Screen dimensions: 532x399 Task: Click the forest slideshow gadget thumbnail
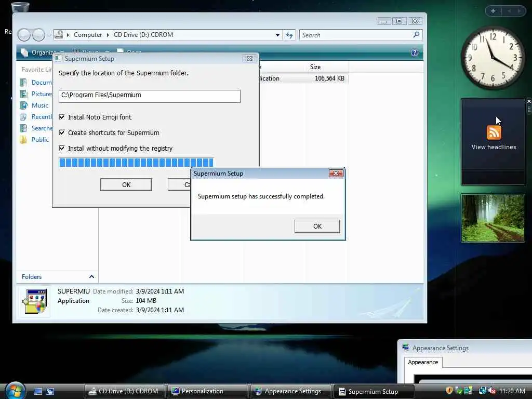tap(493, 218)
